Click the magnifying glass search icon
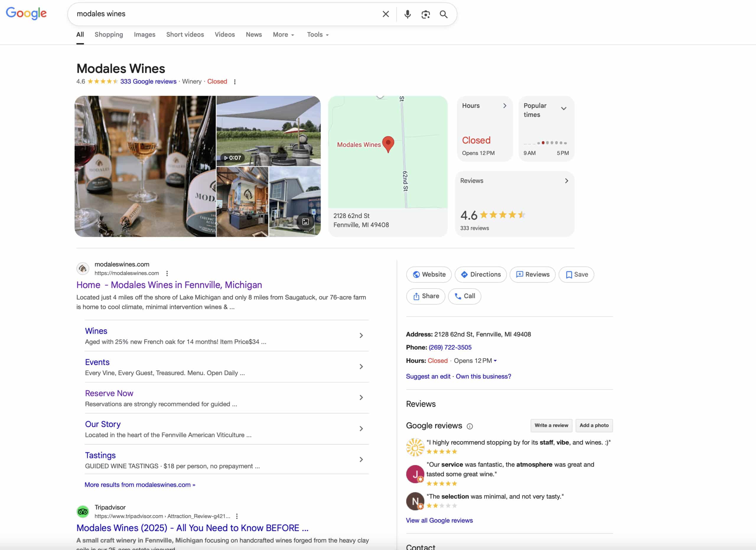Image resolution: width=756 pixels, height=550 pixels. click(443, 14)
